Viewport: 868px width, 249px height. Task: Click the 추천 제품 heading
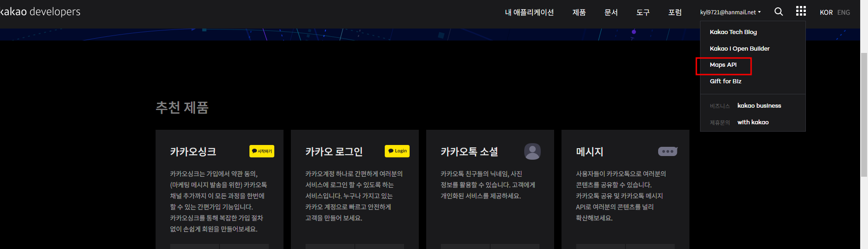(182, 107)
